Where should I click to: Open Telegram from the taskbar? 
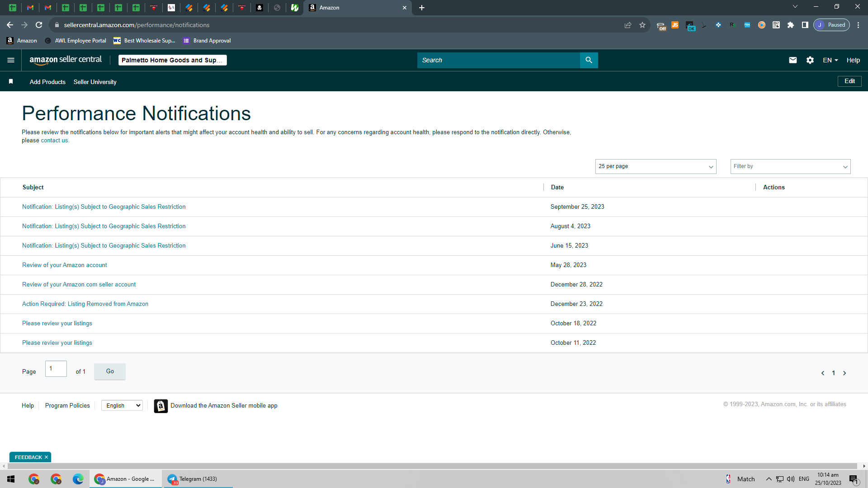(x=198, y=479)
